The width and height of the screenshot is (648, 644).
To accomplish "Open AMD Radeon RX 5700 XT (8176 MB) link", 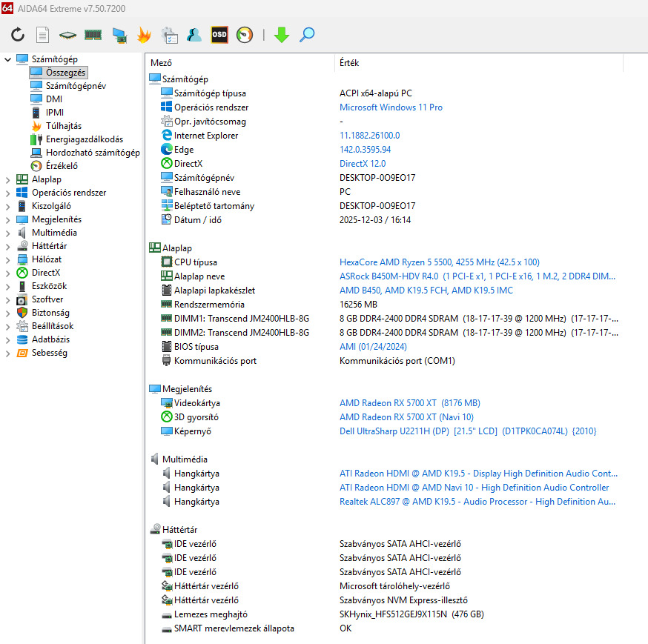I will (409, 403).
